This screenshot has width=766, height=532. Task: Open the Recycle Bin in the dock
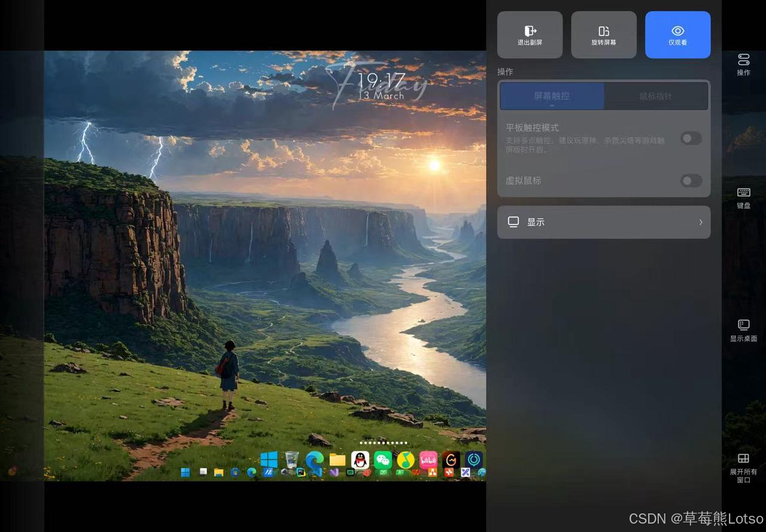point(291,460)
